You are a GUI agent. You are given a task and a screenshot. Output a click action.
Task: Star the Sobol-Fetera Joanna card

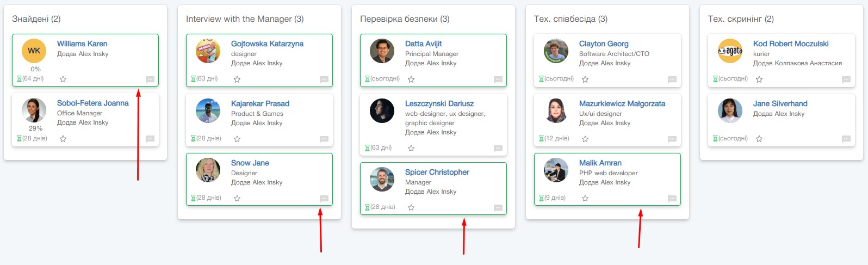tap(63, 139)
